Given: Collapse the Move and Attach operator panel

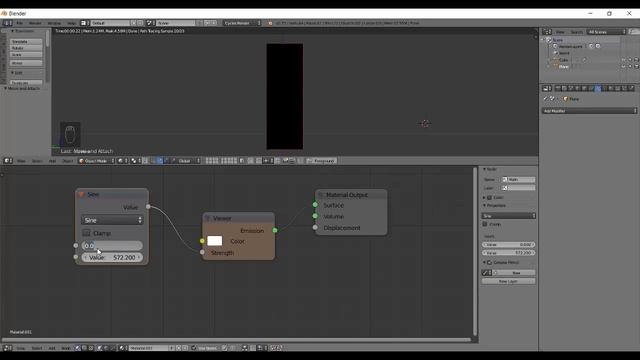Looking at the screenshot, I should (x=6, y=88).
